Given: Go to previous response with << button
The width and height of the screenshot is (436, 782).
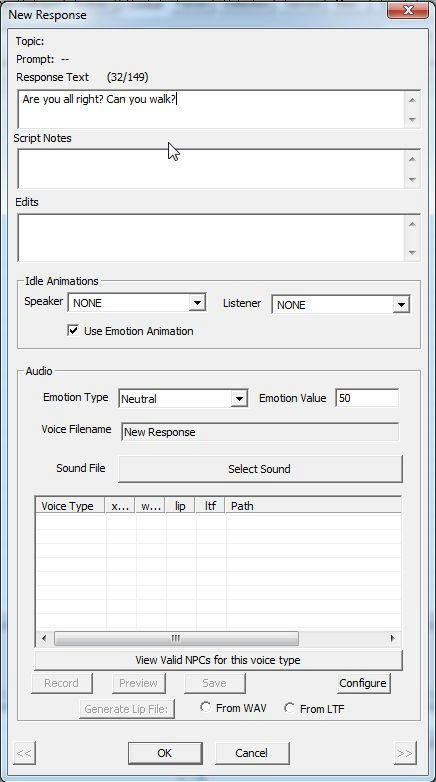Looking at the screenshot, I should coord(24,753).
